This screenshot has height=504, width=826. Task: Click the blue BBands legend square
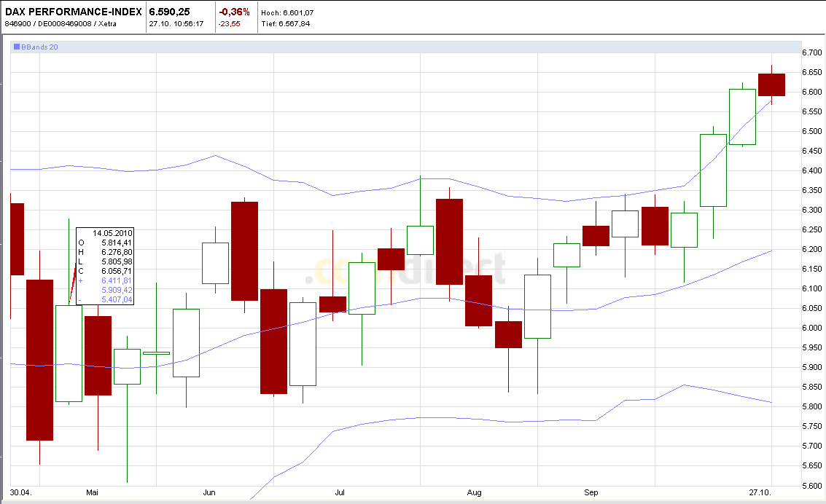pos(17,47)
